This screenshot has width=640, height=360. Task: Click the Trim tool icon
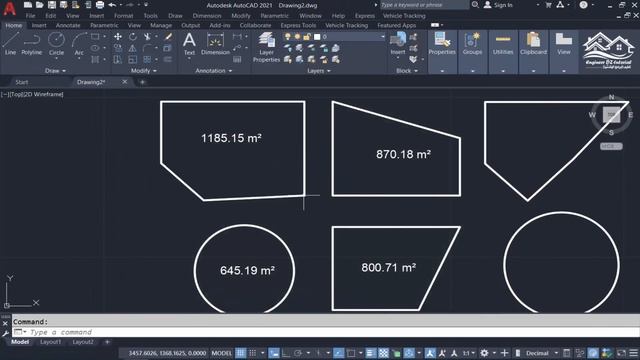pyautogui.click(x=147, y=37)
